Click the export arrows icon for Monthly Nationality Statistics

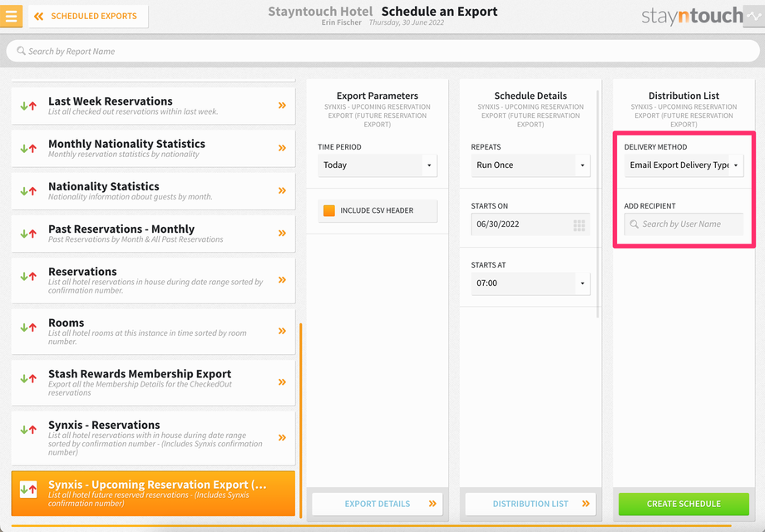coord(28,148)
